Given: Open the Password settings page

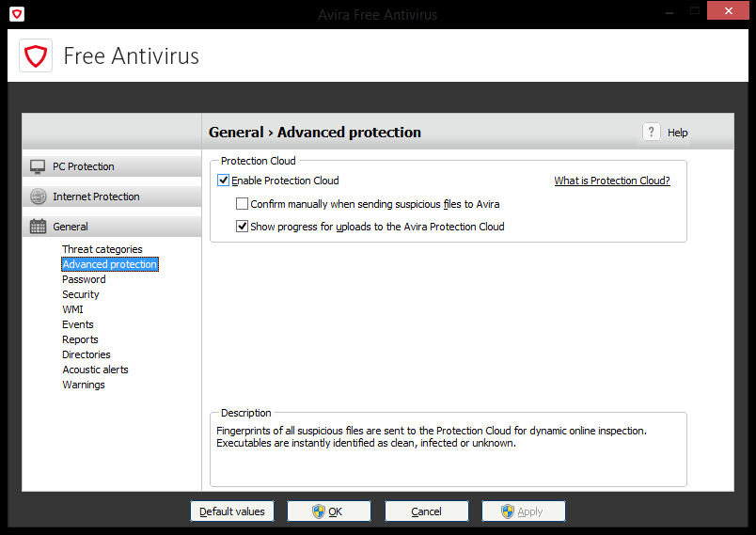Looking at the screenshot, I should coord(84,279).
